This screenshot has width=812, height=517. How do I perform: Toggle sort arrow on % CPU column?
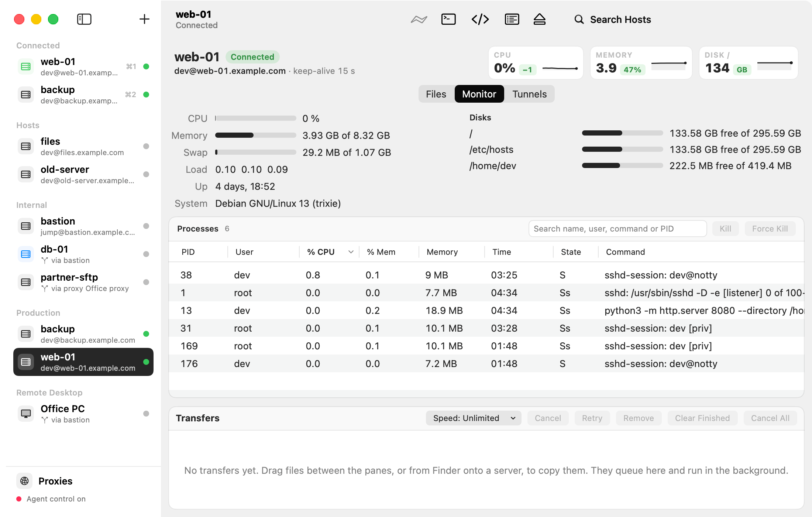coord(351,252)
